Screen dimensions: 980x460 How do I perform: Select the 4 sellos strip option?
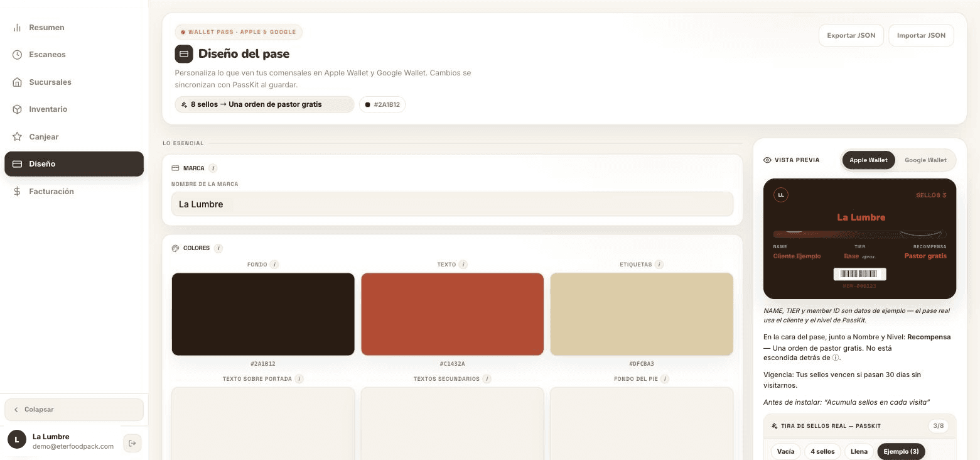822,452
